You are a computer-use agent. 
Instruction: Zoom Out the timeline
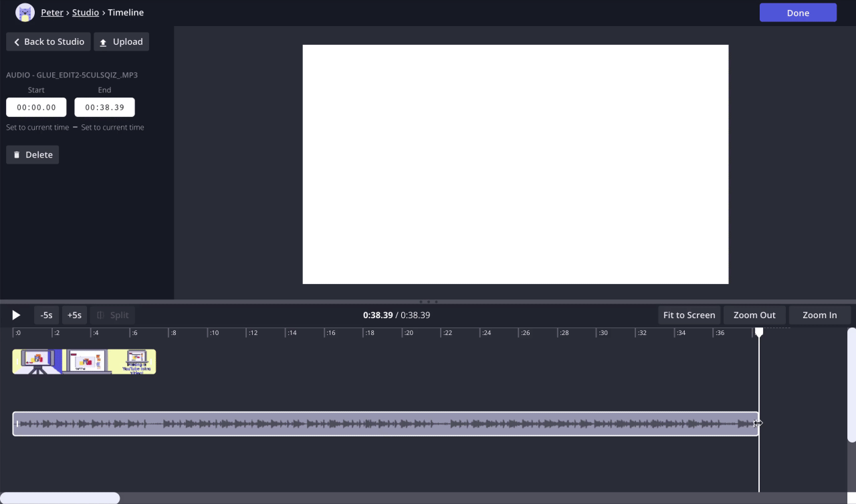point(754,315)
